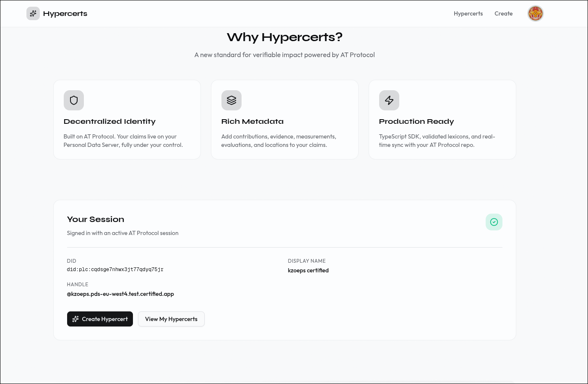
Task: Open the Hypercerts navigation menu item
Action: click(x=468, y=13)
